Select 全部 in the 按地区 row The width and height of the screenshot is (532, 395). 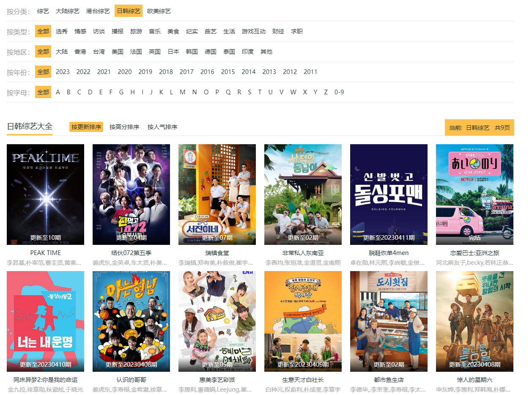click(x=43, y=52)
